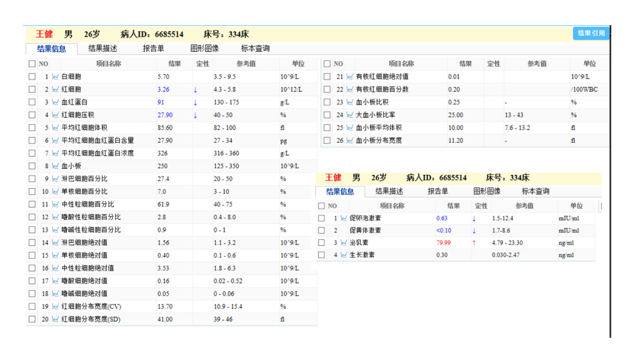Open trend chart icon for 红细胞压积
Screen dimensions: 644x363
(x=55, y=115)
